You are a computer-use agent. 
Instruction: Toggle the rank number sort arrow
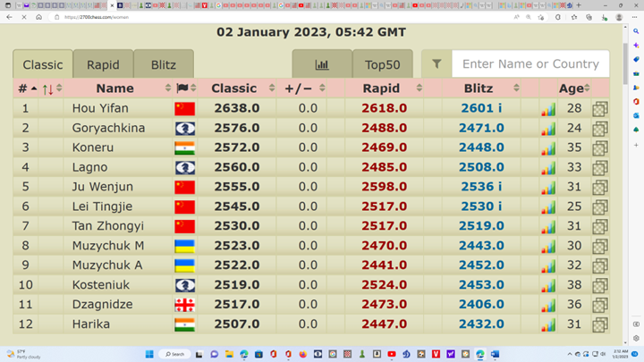34,88
